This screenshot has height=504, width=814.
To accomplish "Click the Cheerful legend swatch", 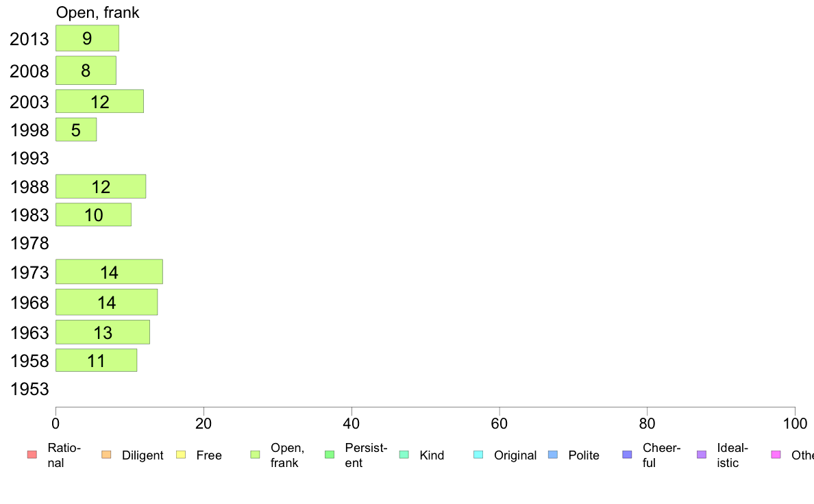I will click(627, 455).
